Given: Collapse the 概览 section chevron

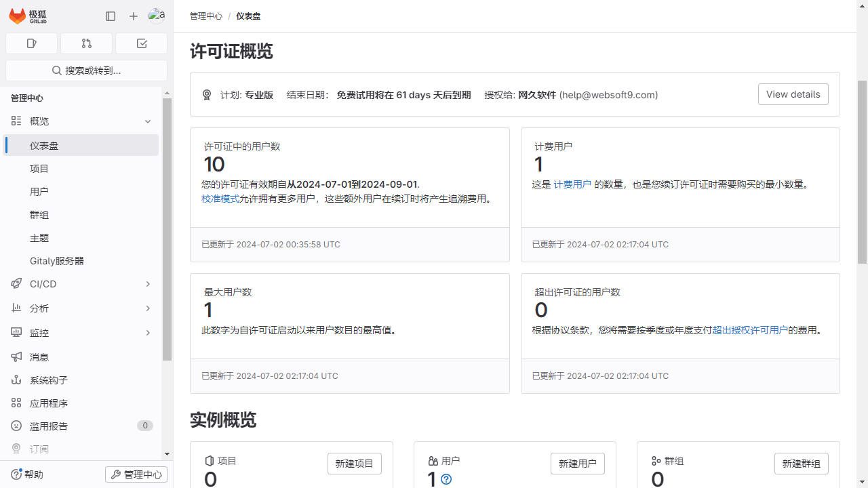Looking at the screenshot, I should point(148,121).
